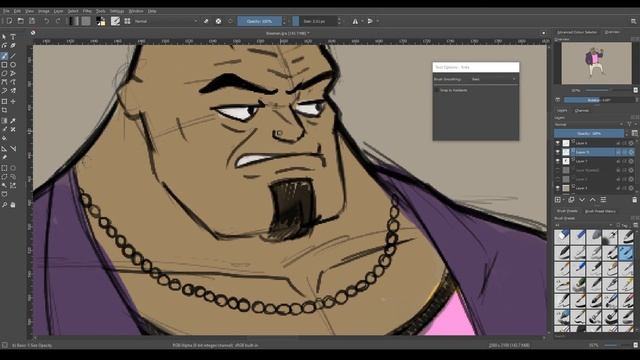Toggle horizontal mirror mode
The height and width of the screenshot is (360, 640).
355,21
